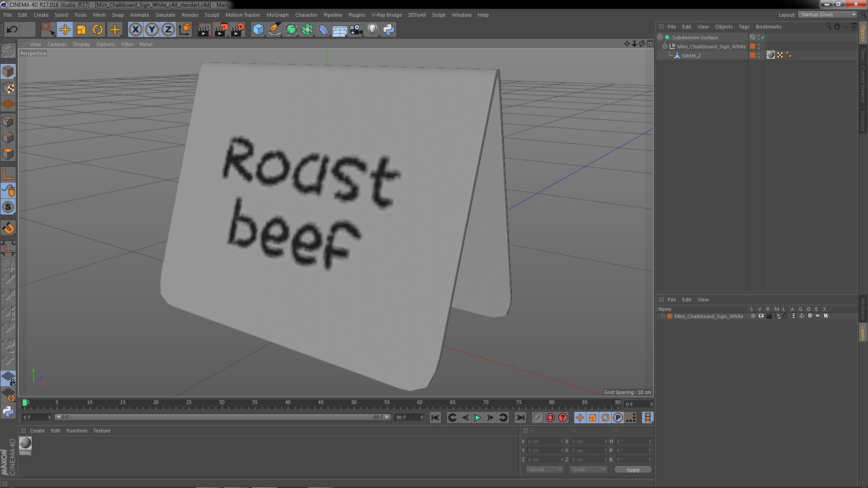The height and width of the screenshot is (488, 868).
Task: Click the Undo arrow icon
Action: point(12,30)
